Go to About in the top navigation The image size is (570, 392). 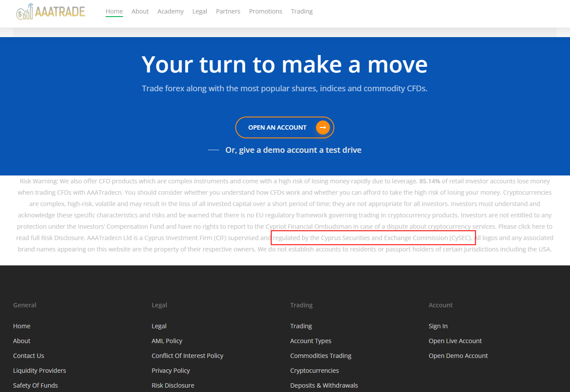click(140, 11)
